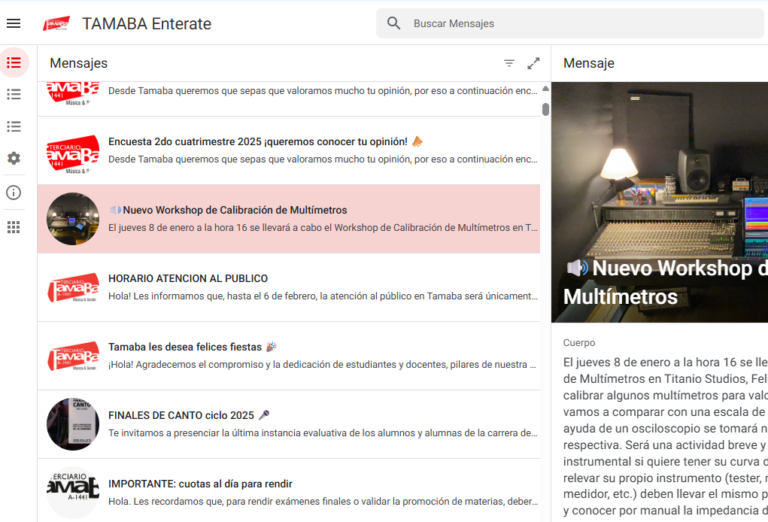The width and height of the screenshot is (768, 522).
Task: Expand the Mensajes panel to full width
Action: tap(533, 63)
